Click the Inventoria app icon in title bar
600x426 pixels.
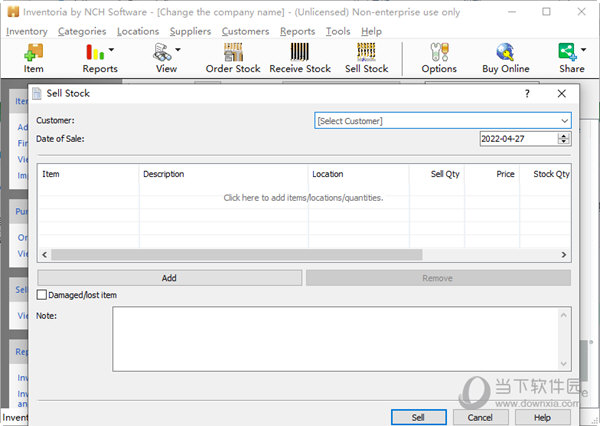pos(13,12)
